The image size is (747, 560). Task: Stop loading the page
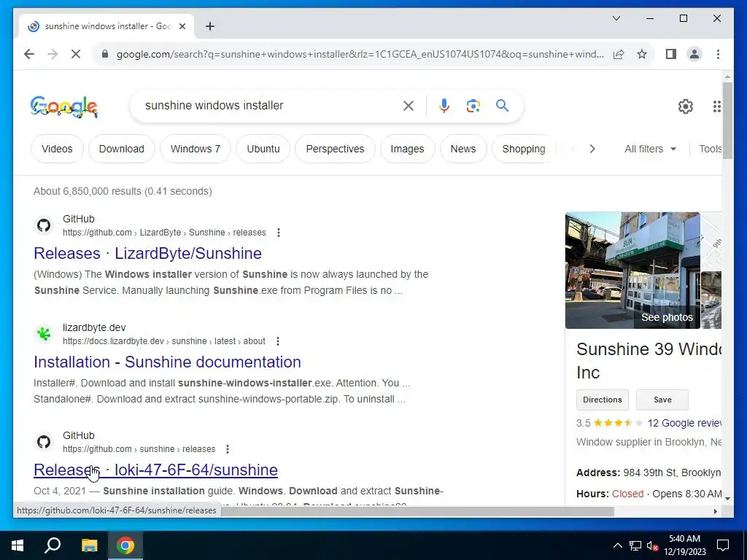(76, 54)
